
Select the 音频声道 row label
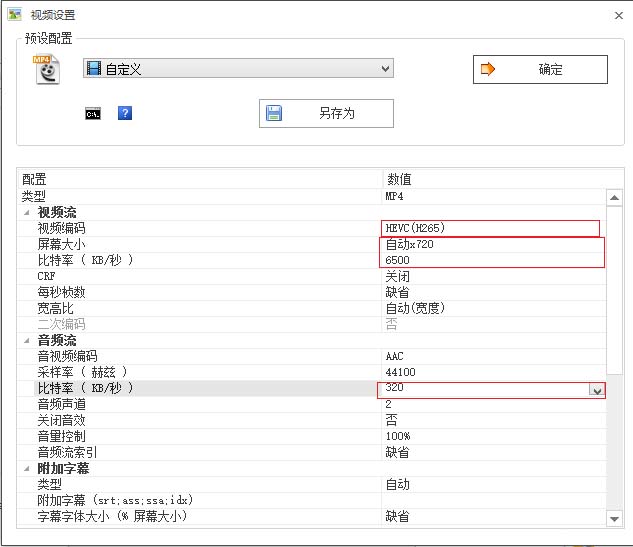pos(61,404)
